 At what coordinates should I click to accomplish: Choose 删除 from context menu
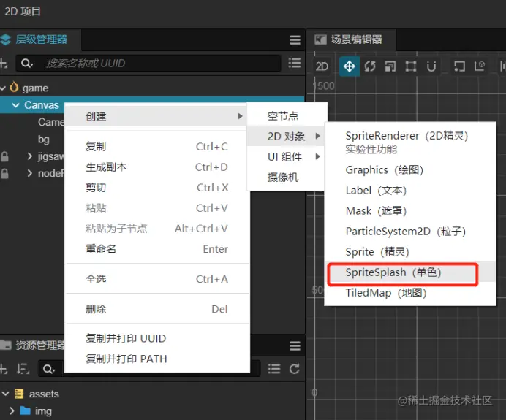click(x=157, y=309)
